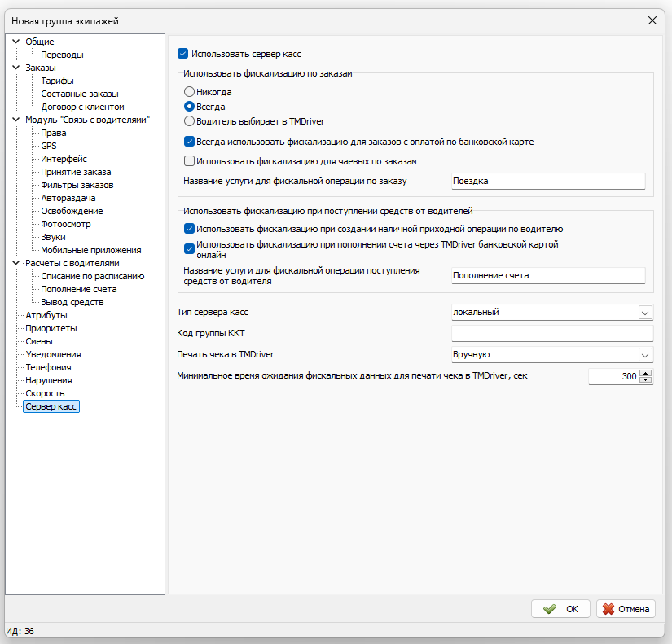Viewport: 672px width, 644px height.
Task: Open the Телефония settings item
Action: 48,367
